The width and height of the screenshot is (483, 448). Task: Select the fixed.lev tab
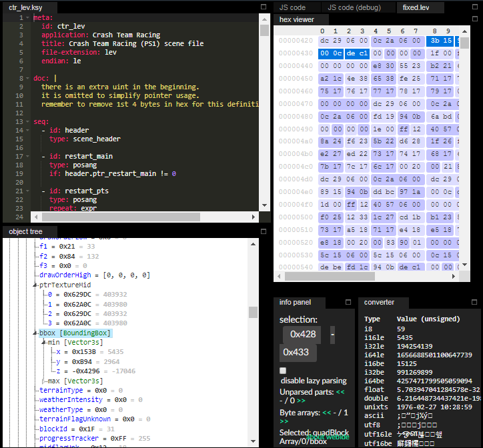(416, 7)
